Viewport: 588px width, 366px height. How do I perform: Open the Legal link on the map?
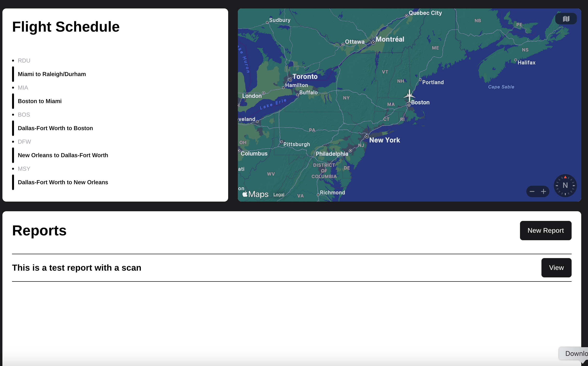pyautogui.click(x=279, y=195)
